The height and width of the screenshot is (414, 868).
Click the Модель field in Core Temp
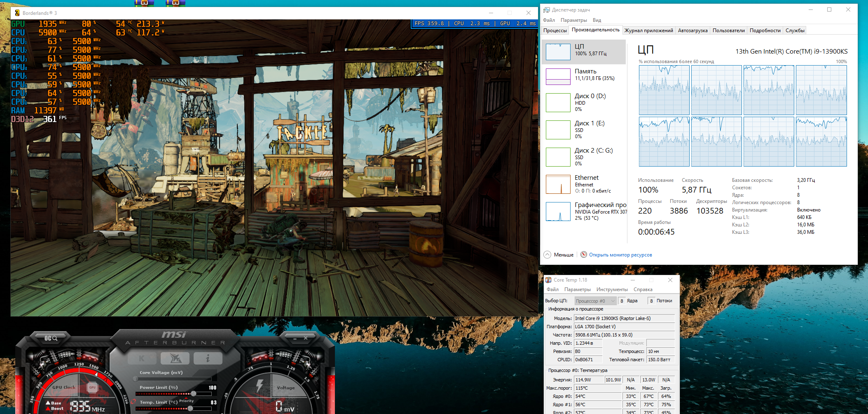coord(624,318)
